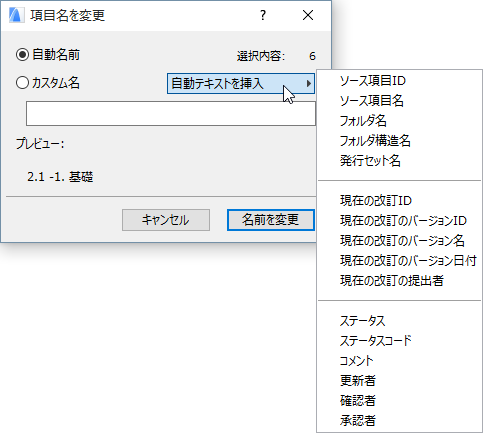Click the 選択内容: label
This screenshot has height=433, width=483.
point(261,56)
